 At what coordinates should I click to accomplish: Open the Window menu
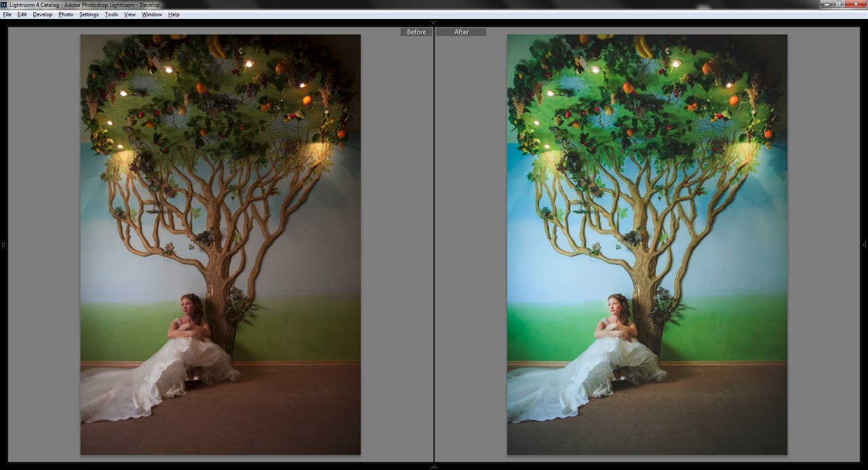[152, 14]
